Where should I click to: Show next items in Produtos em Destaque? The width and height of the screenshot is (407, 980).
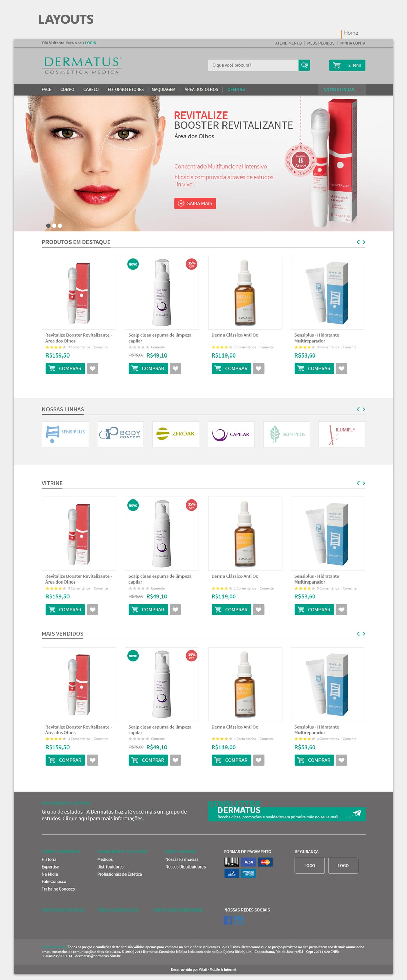pyautogui.click(x=364, y=242)
